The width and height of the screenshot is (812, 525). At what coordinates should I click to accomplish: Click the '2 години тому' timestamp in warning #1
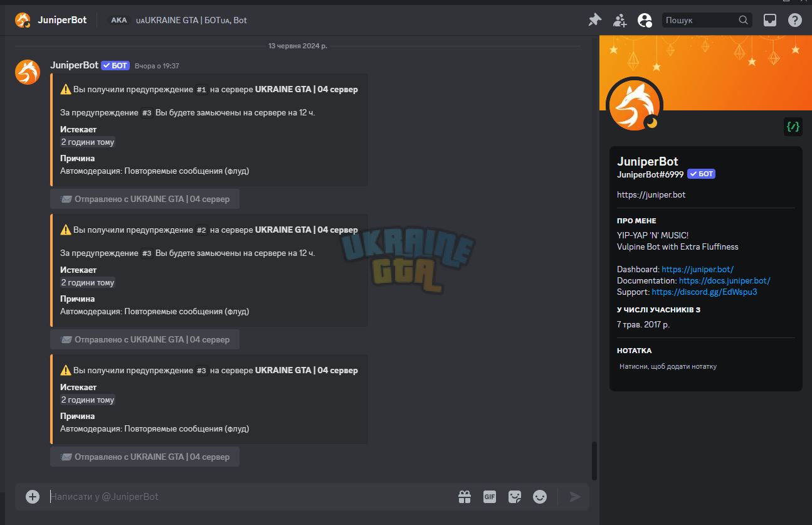[x=88, y=142]
